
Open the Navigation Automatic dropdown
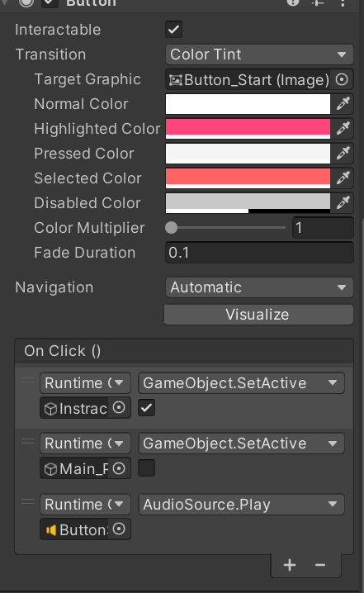[x=259, y=287]
